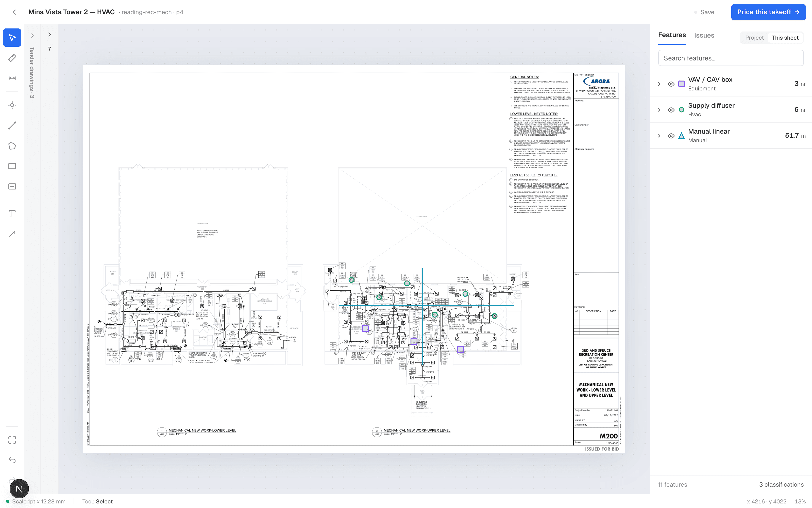Select the arrow Select tool

(x=12, y=38)
